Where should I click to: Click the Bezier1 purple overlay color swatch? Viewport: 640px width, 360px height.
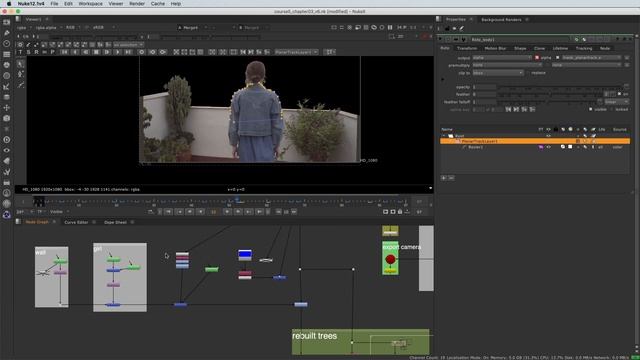point(541,147)
